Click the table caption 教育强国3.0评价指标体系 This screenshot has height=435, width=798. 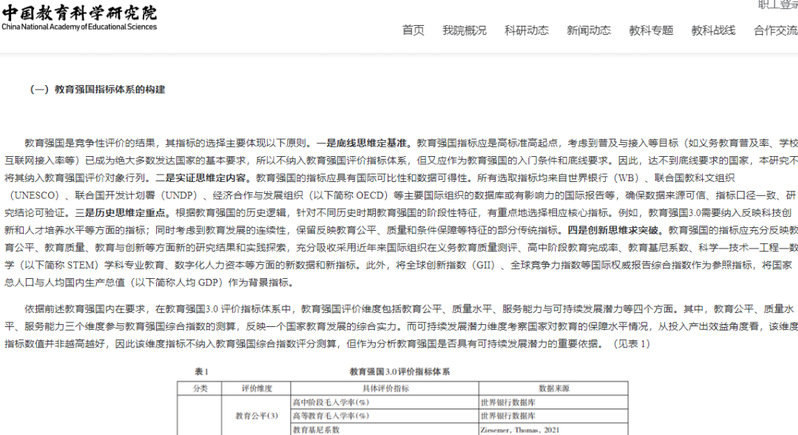point(400,371)
